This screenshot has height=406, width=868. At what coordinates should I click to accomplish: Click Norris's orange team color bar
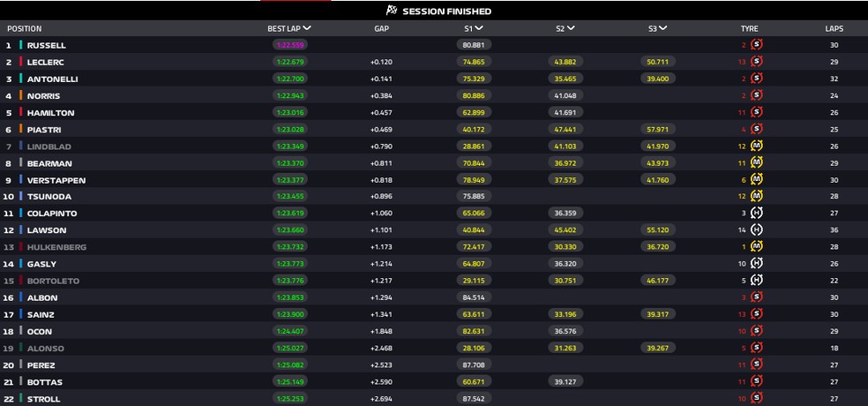pyautogui.click(x=20, y=95)
